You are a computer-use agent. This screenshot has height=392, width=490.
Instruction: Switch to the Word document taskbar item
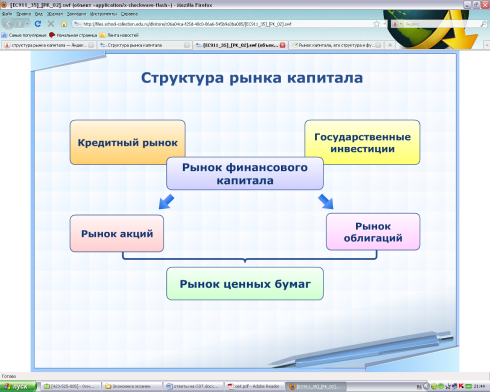click(192, 387)
